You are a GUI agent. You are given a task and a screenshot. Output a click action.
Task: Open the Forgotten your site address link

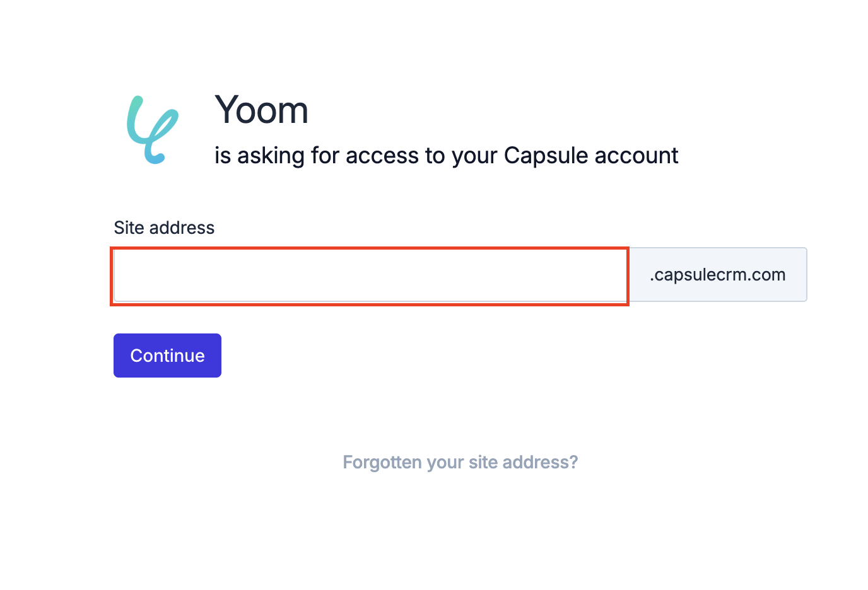(460, 462)
